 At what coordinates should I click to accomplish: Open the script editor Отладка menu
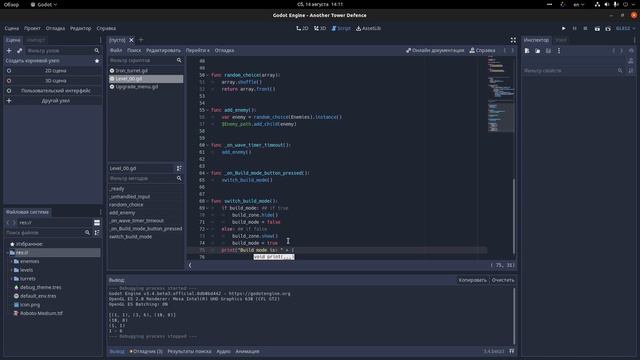pos(224,51)
